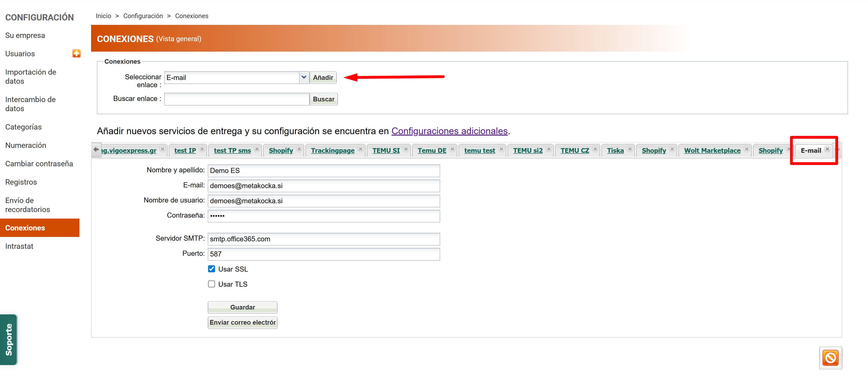Click the Añadir button

(x=323, y=78)
